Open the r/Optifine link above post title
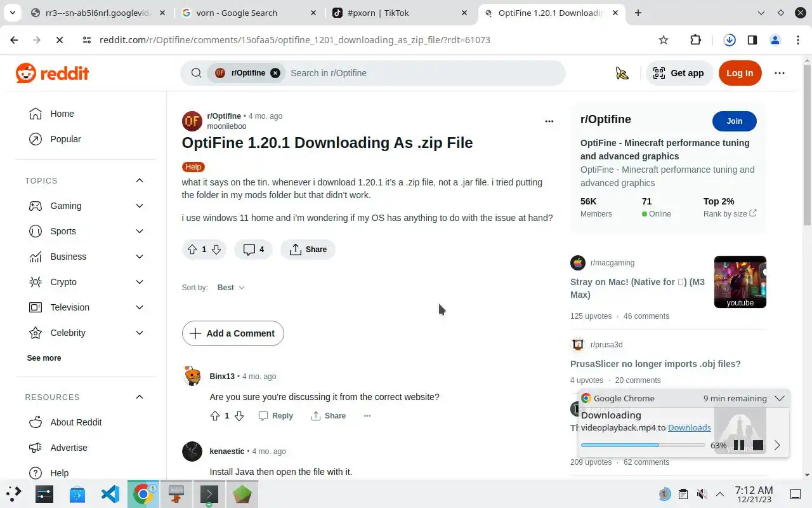 pos(224,116)
